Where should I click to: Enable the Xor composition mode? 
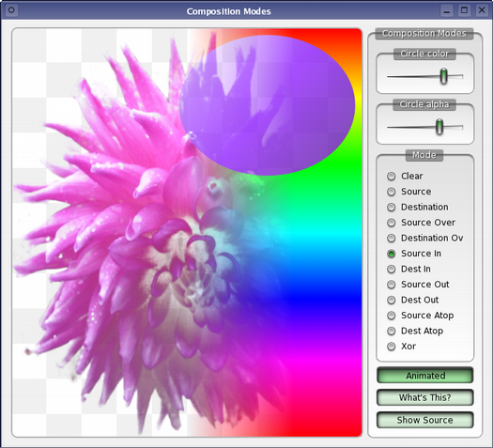click(x=401, y=347)
